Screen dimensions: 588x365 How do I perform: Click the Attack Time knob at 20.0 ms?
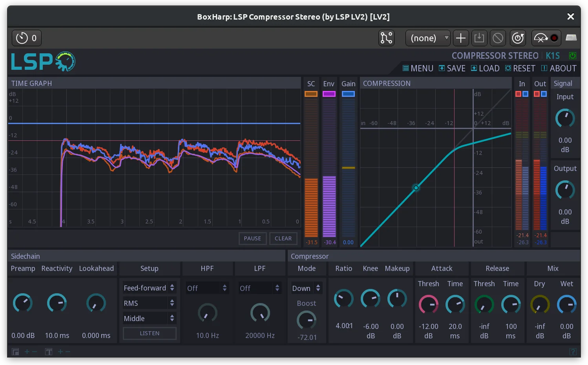tap(455, 305)
